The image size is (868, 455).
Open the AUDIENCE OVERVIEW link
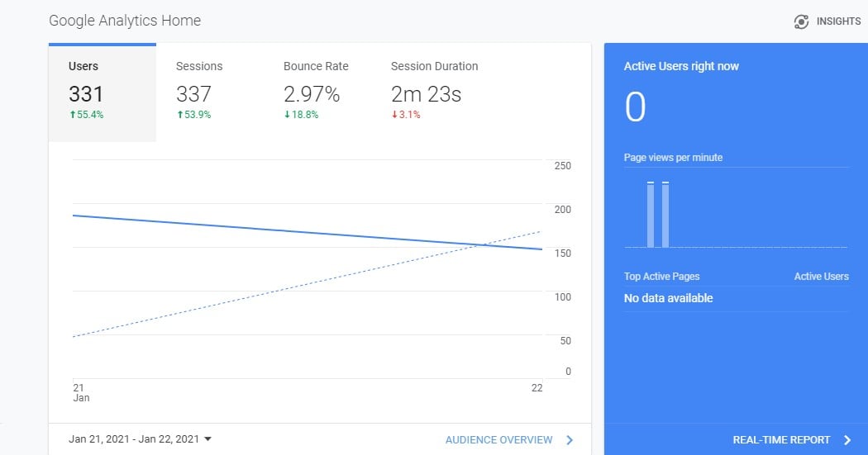tap(498, 440)
